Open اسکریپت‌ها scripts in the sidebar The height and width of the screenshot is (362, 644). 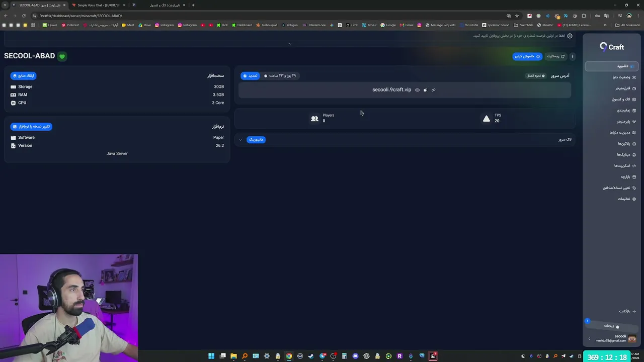tap(625, 166)
